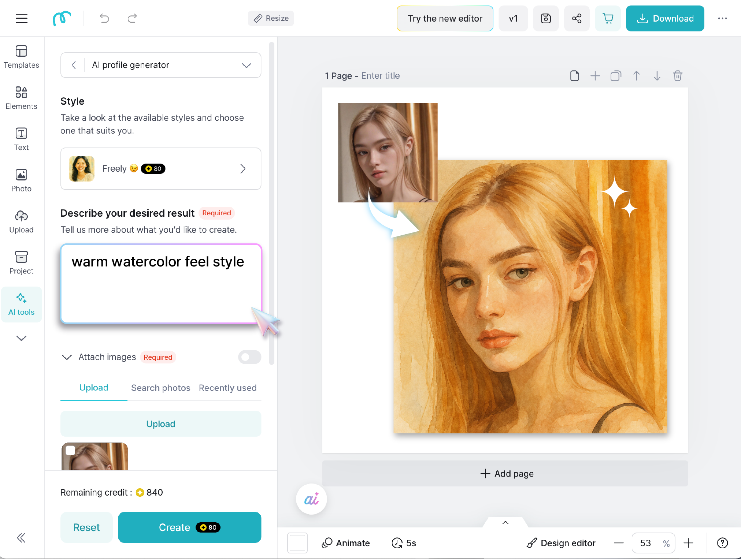Zoom out with the minus button
Screen dimensions: 741x560
[619, 543]
